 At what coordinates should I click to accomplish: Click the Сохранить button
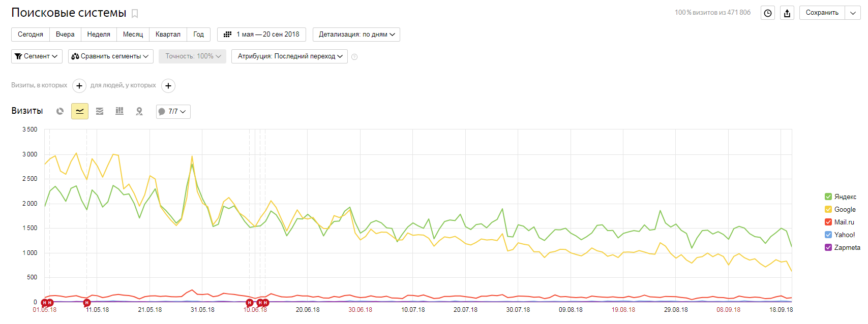tap(822, 13)
